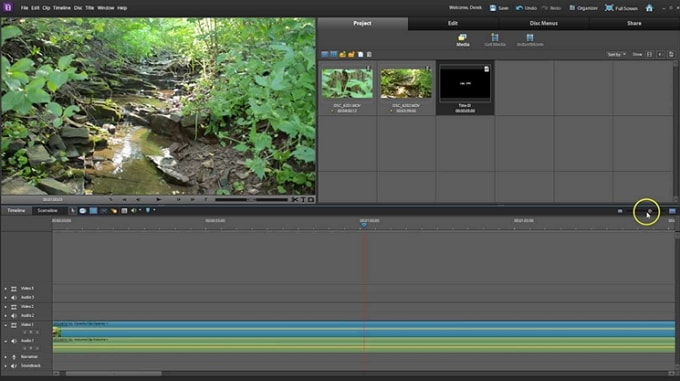680x381 pixels.
Task: Open the Title menu
Action: [90, 8]
